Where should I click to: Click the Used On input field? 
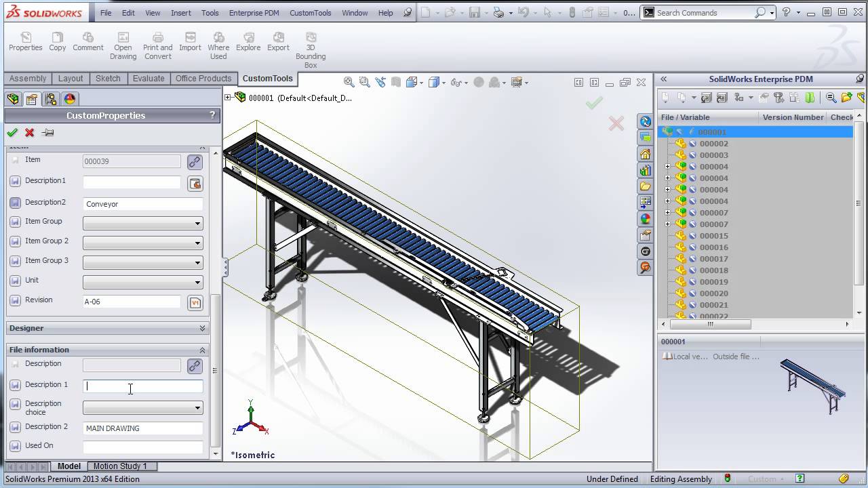pyautogui.click(x=142, y=447)
